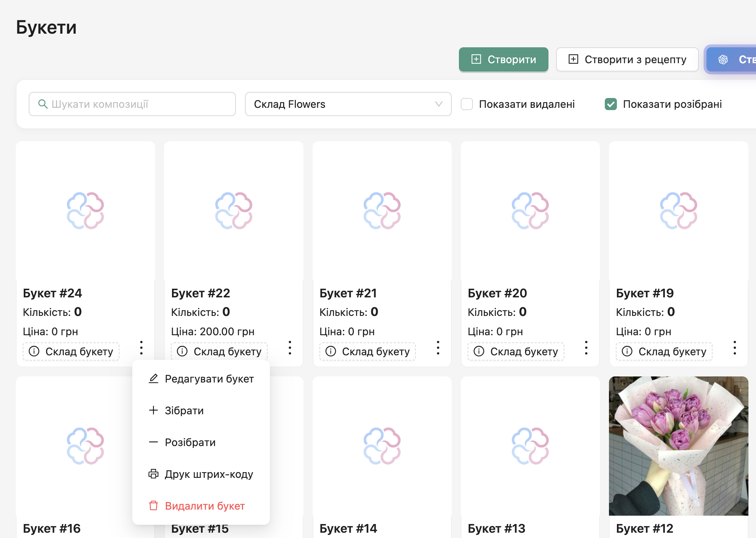The height and width of the screenshot is (538, 756).
Task: Open the Букет #12 tulip photo thumbnail
Action: pyautogui.click(x=679, y=446)
